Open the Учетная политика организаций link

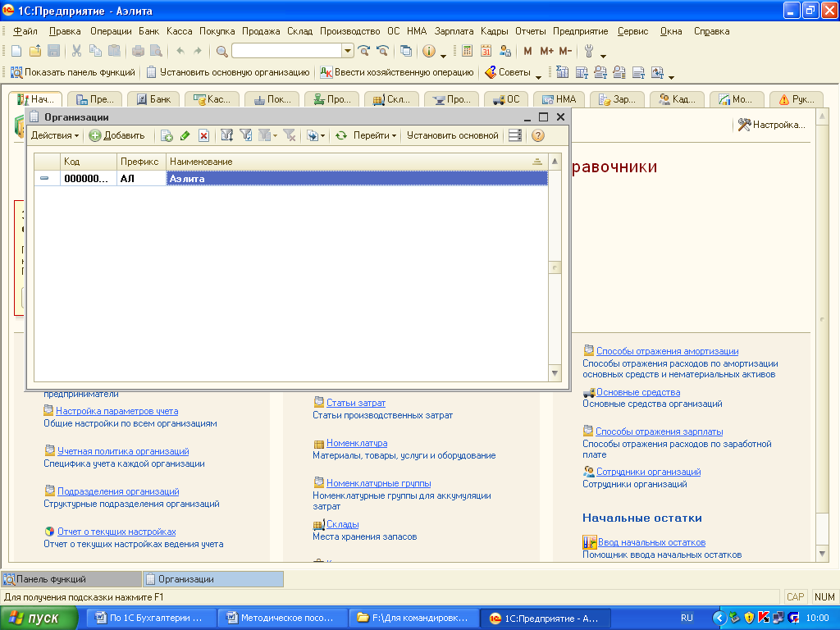pos(123,451)
